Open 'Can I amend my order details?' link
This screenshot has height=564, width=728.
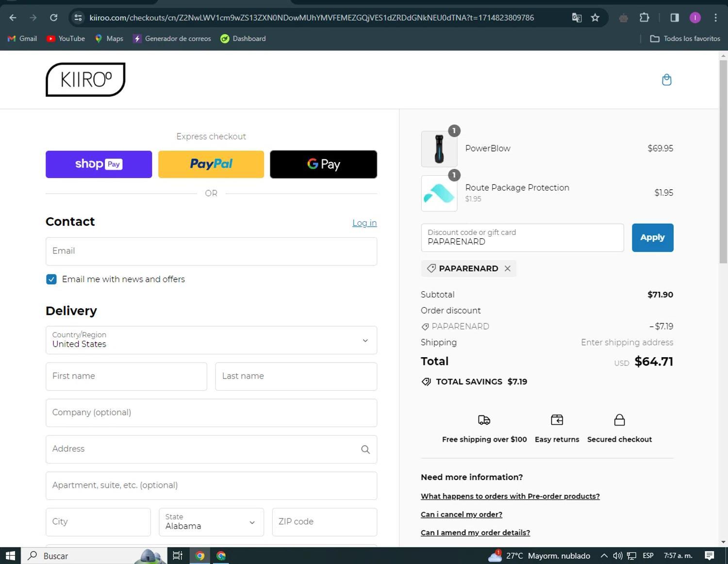coord(475,532)
